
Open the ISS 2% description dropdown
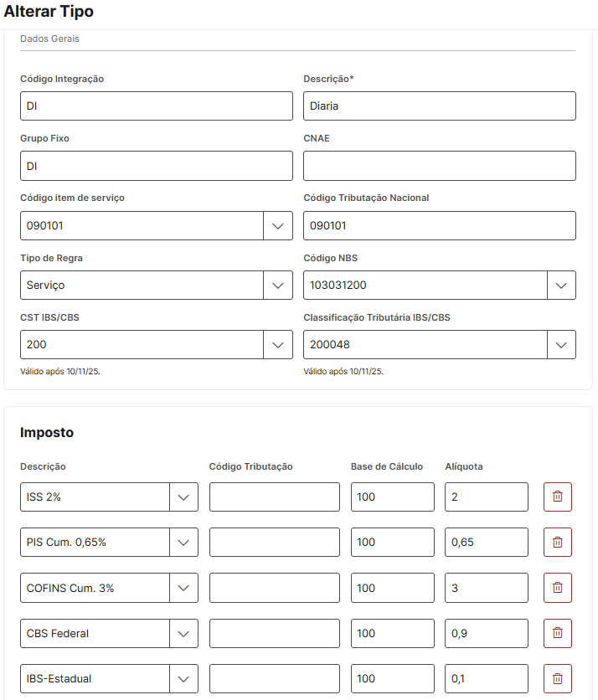183,497
